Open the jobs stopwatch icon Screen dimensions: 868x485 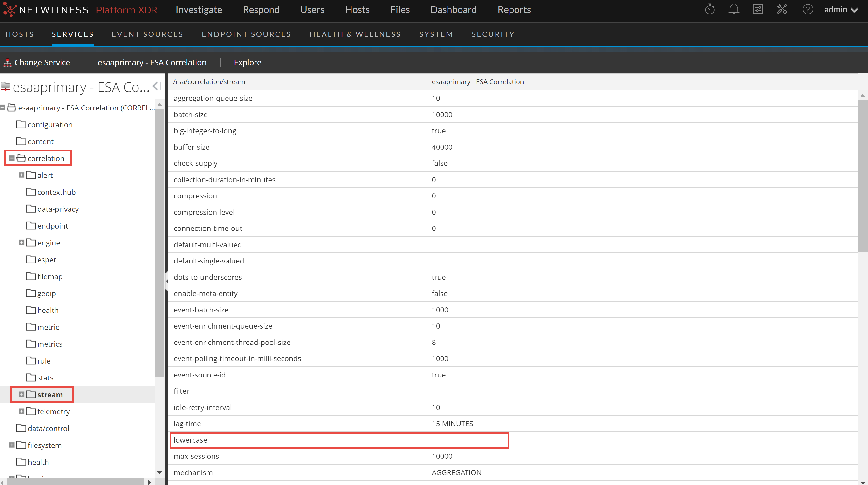coord(710,9)
